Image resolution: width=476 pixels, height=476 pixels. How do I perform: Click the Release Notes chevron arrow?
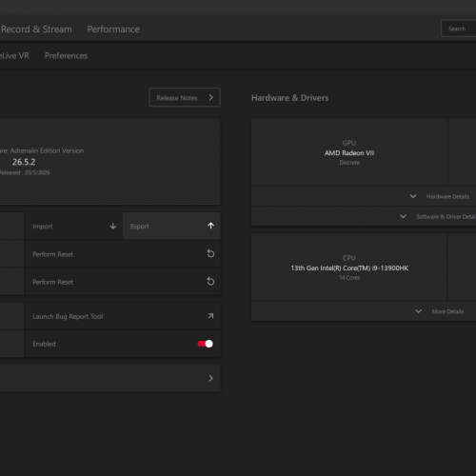tap(210, 97)
